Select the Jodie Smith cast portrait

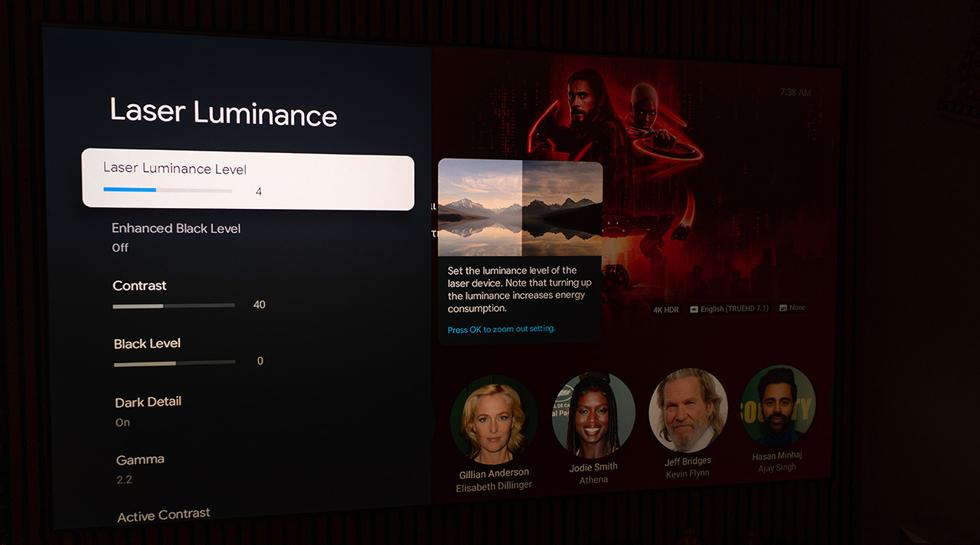(593, 416)
